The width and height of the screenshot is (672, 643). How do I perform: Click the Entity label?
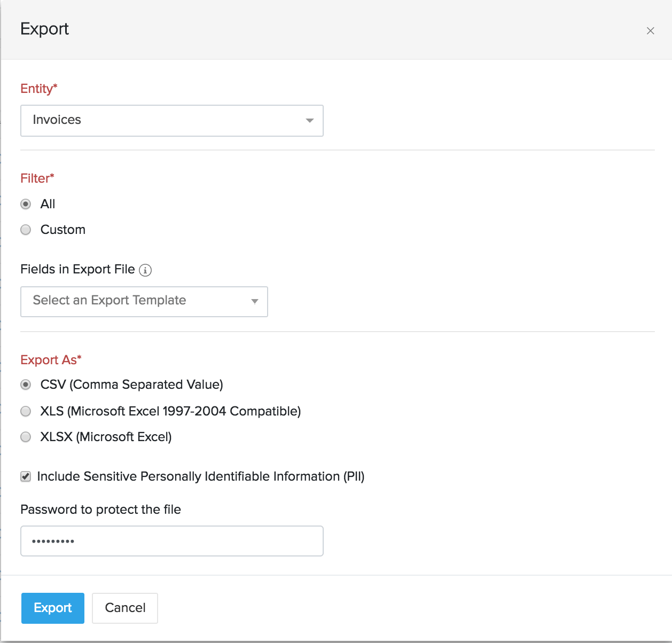point(38,89)
